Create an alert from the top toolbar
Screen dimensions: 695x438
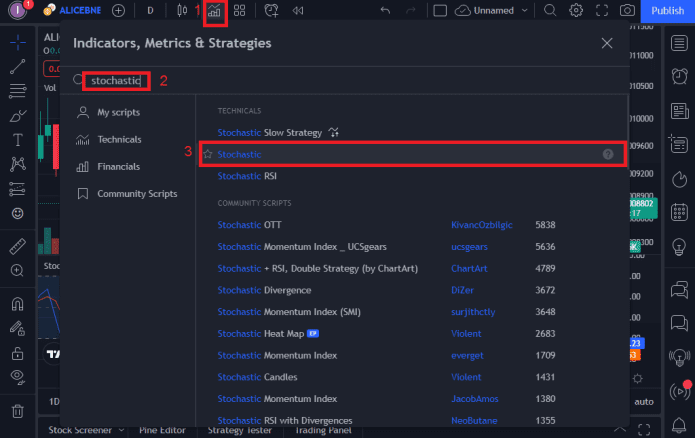pos(271,11)
